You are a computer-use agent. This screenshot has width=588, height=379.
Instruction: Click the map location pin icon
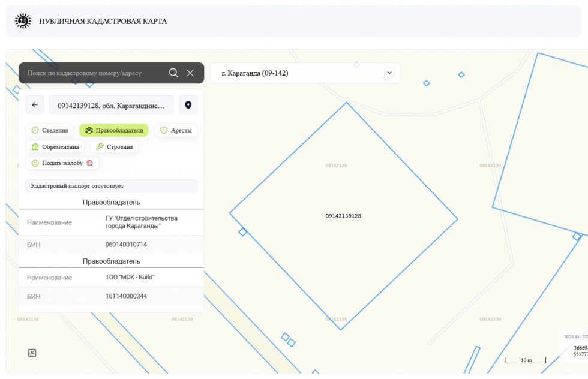(x=188, y=105)
